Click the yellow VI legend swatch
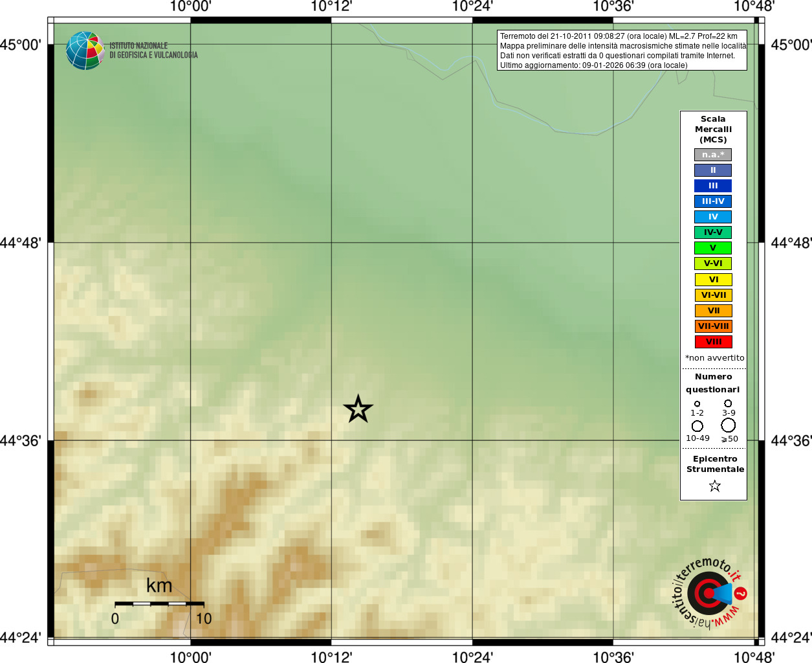 click(713, 280)
